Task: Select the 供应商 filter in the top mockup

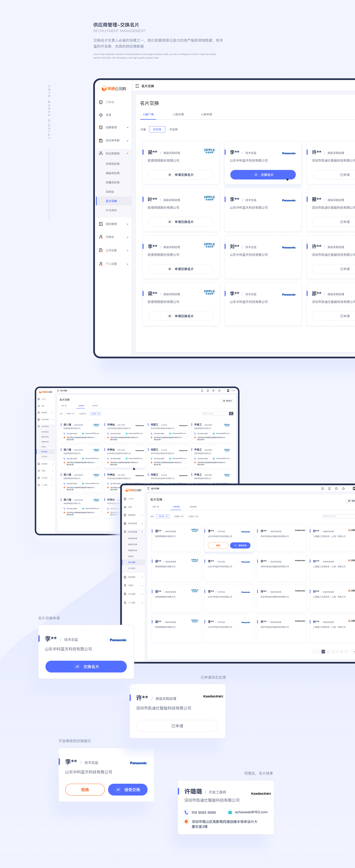Action: [157, 129]
